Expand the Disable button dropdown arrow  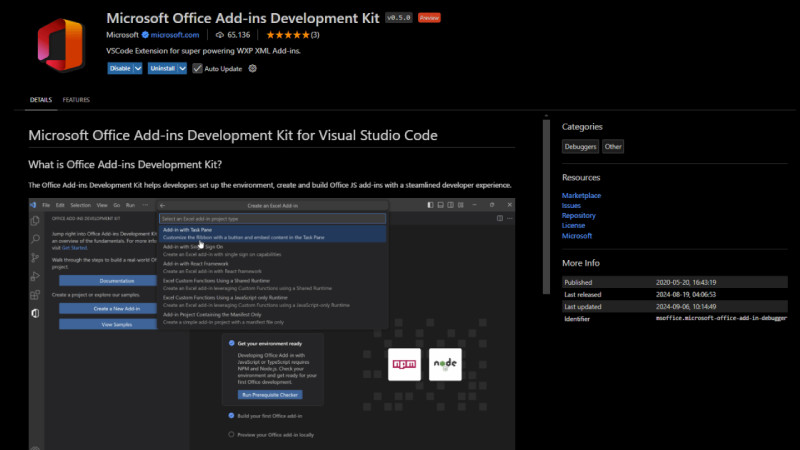point(139,68)
